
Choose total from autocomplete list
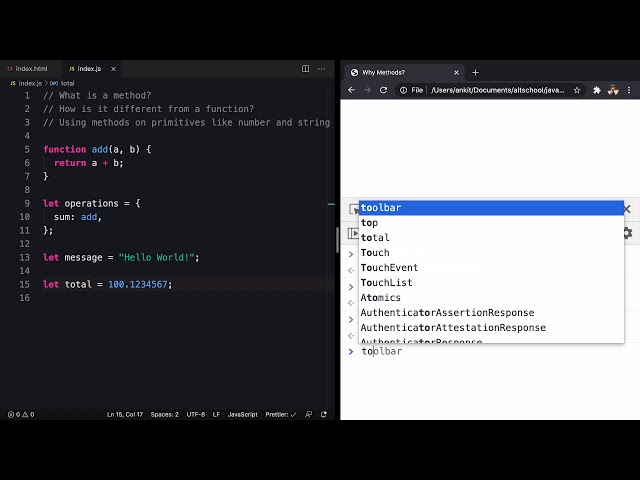(x=491, y=238)
